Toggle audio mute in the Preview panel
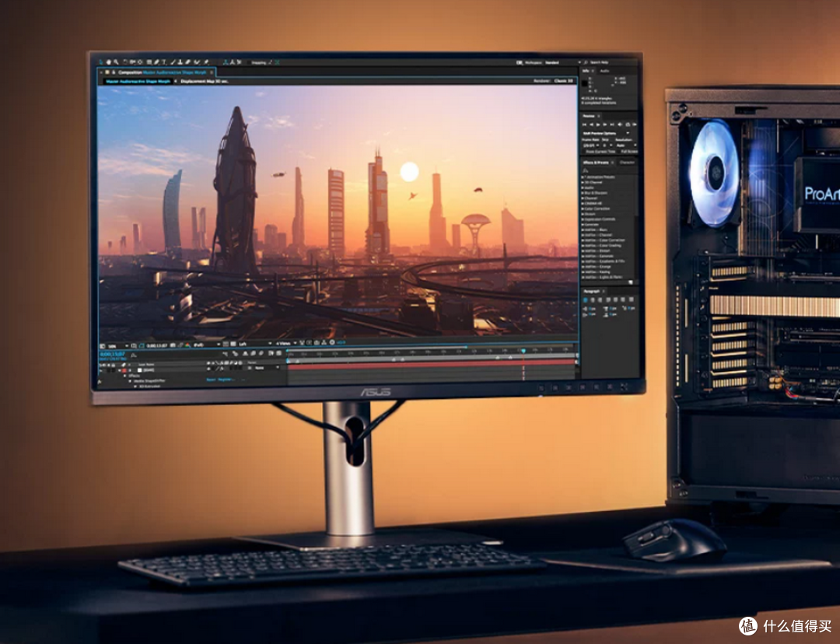This screenshot has height=644, width=840. (620, 125)
